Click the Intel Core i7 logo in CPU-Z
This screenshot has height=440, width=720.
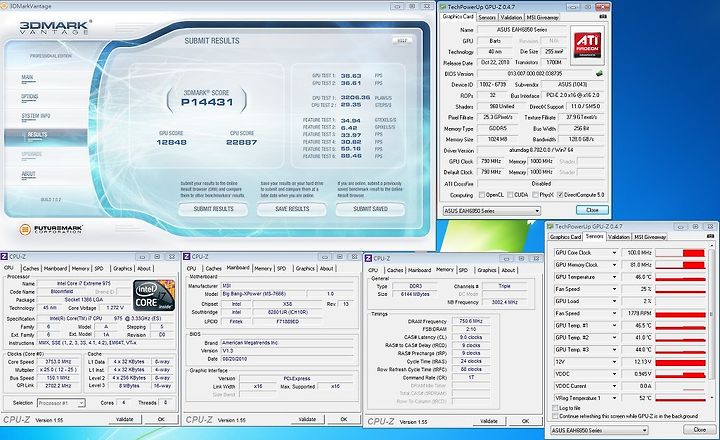[154, 295]
